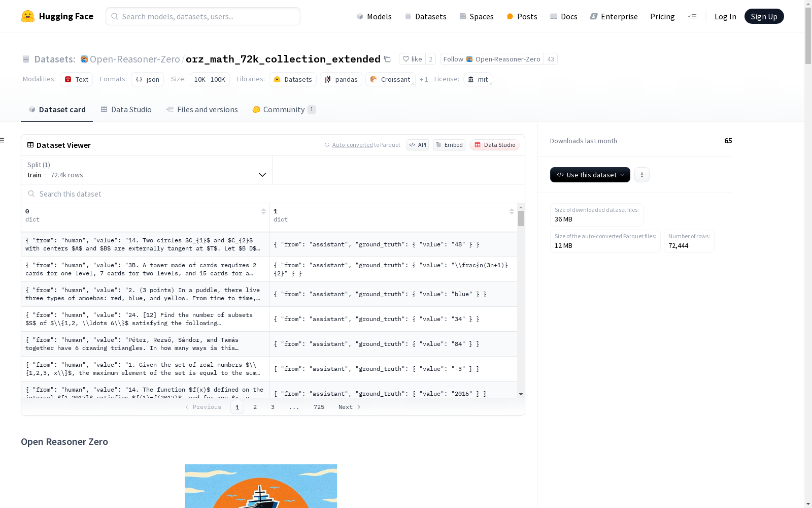This screenshot has height=508, width=812.
Task: Select the Datasets library tag
Action: pyautogui.click(x=293, y=79)
